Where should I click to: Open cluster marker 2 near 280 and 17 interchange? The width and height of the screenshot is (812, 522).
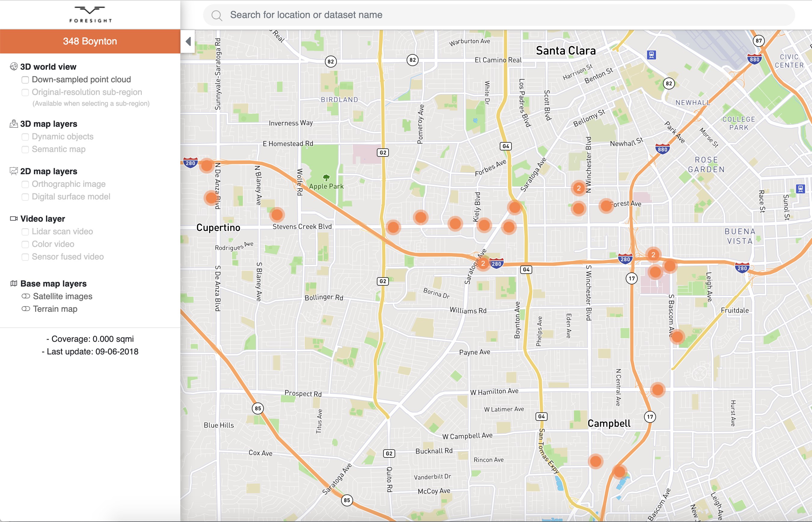(x=653, y=255)
